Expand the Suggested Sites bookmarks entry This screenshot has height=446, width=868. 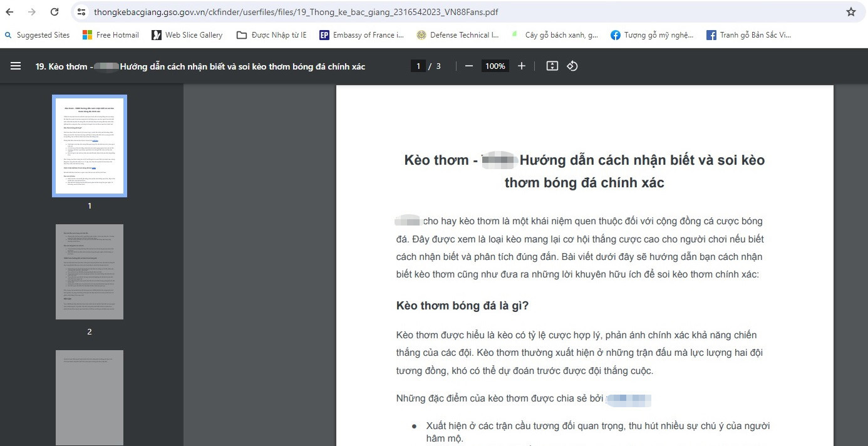pos(37,35)
